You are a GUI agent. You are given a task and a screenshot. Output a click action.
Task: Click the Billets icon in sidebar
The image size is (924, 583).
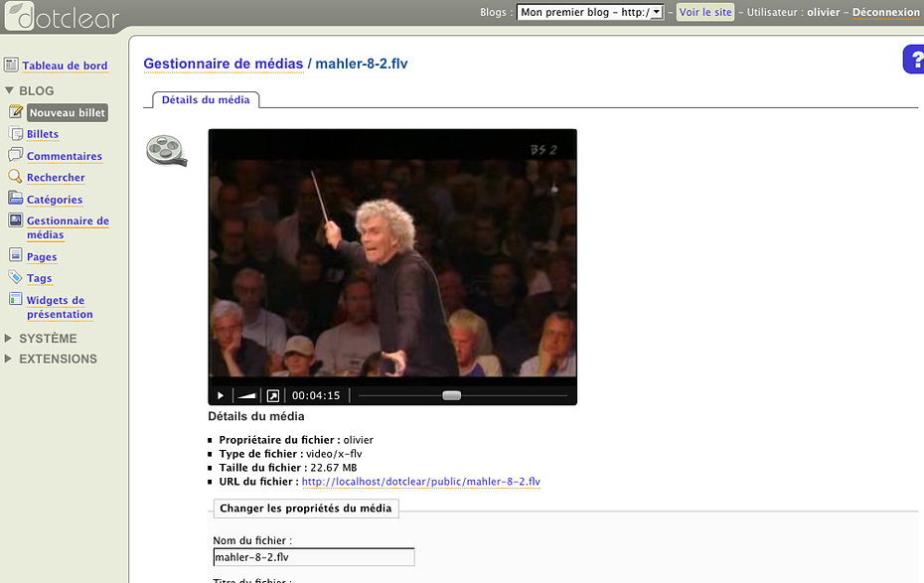tap(16, 133)
